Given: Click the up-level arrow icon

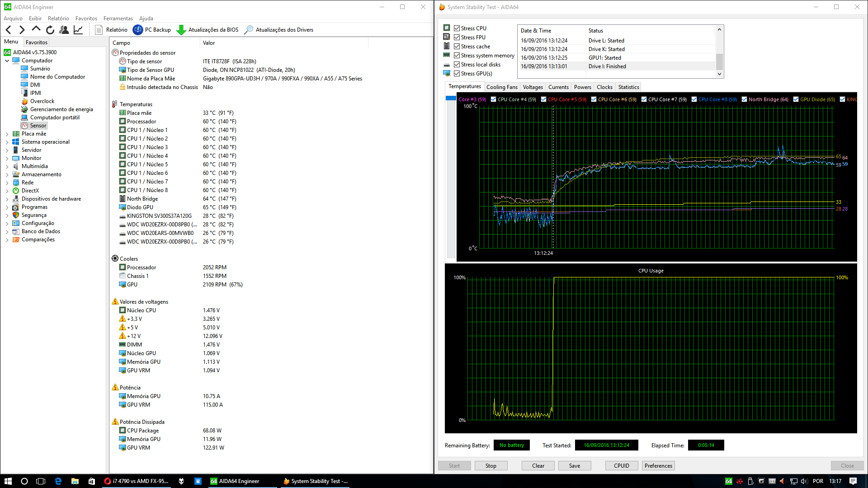Looking at the screenshot, I should 36,29.
